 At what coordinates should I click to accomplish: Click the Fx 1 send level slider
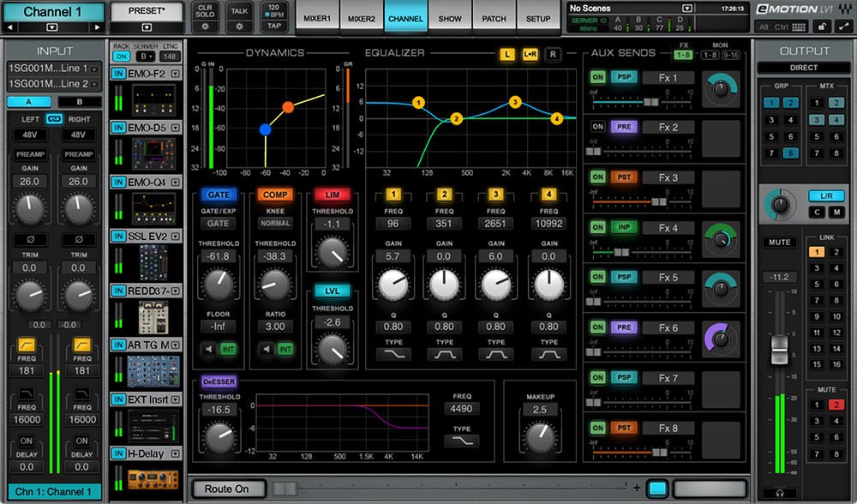(x=642, y=102)
